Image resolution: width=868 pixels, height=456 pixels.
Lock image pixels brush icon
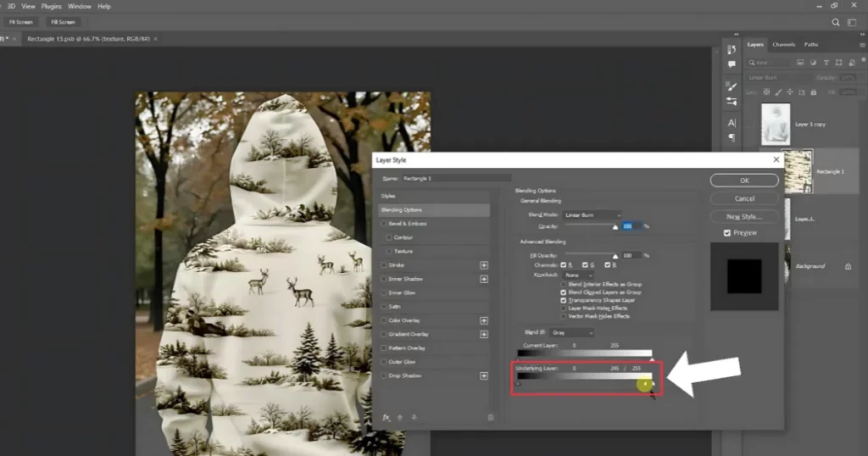778,92
